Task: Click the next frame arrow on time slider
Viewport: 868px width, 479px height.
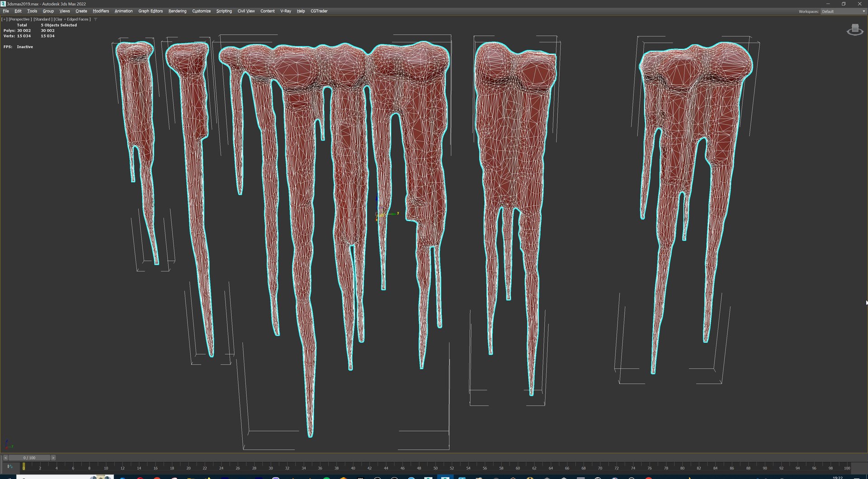Action: click(x=53, y=458)
